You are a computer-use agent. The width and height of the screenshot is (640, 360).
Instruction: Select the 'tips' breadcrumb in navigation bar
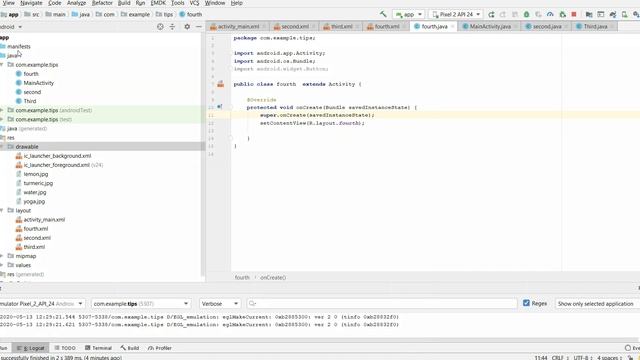(x=164, y=14)
